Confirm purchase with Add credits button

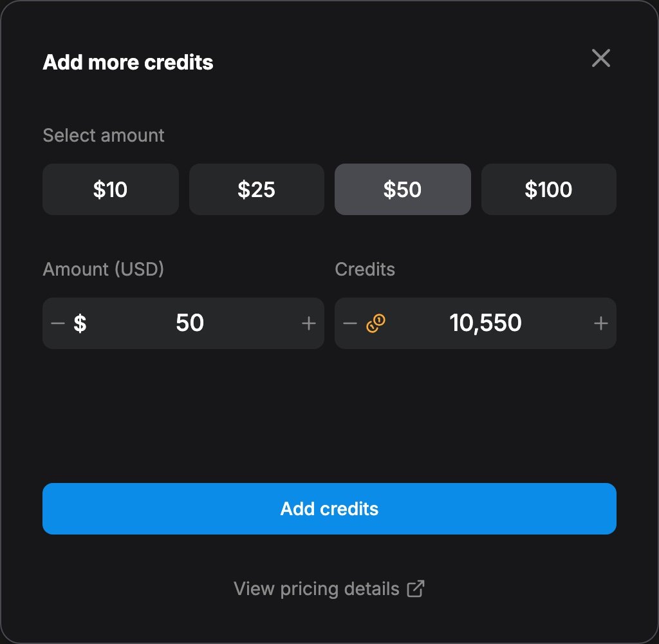tap(329, 509)
